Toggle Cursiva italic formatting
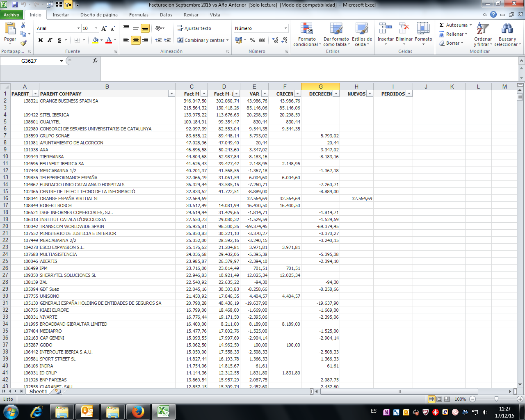This screenshot has width=525, height=420. tap(50, 40)
